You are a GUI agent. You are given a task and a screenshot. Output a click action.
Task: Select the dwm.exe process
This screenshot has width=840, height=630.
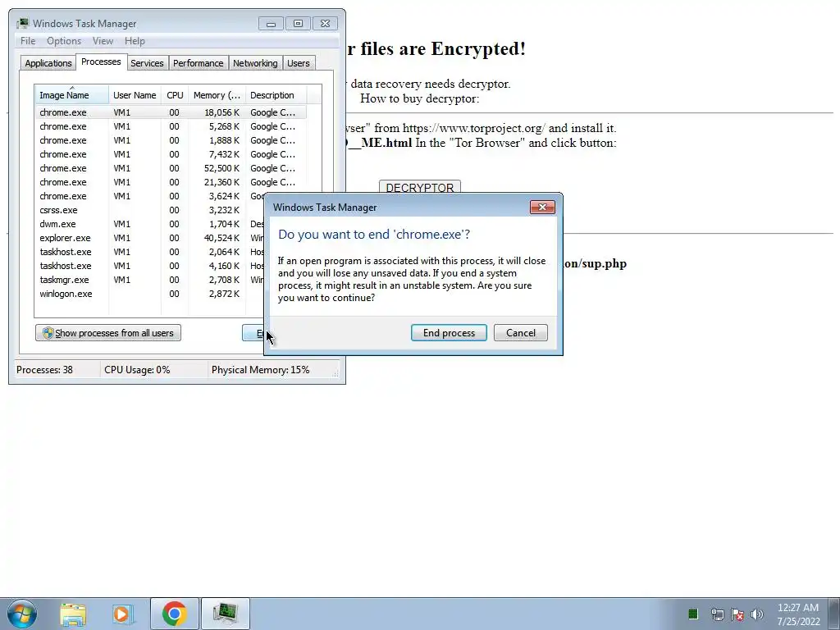[150, 224]
